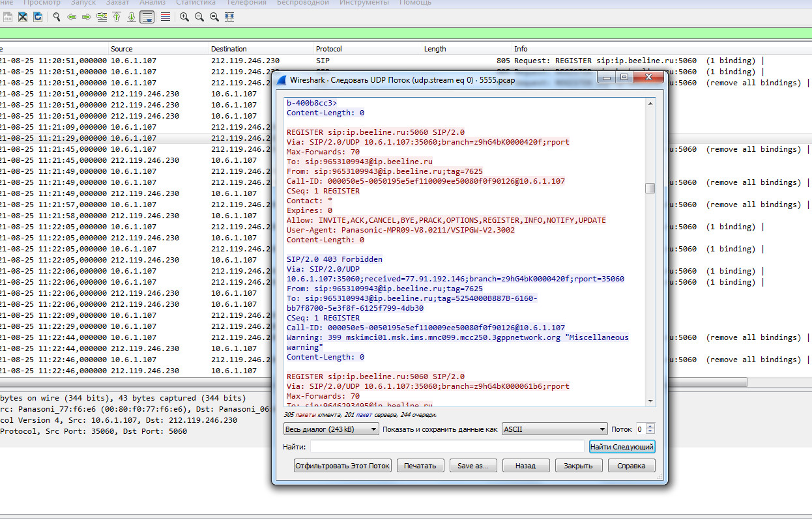Click the Contact: * line
The image size is (812, 525).
point(310,201)
